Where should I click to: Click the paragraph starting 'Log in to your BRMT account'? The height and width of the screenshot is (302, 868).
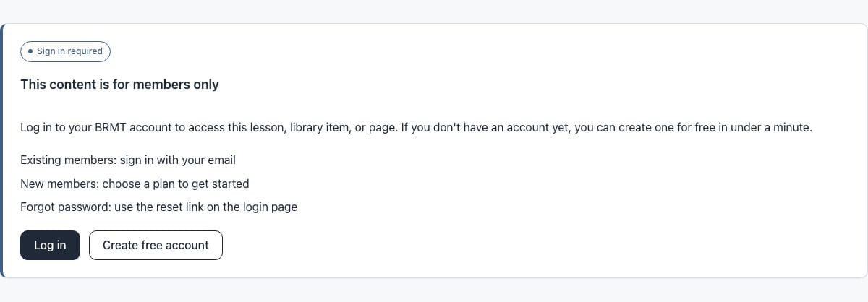click(x=417, y=128)
